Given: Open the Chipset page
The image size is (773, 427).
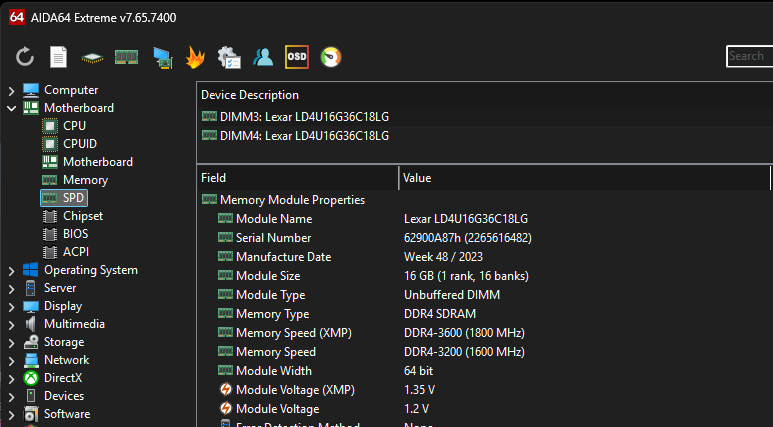Looking at the screenshot, I should point(83,216).
